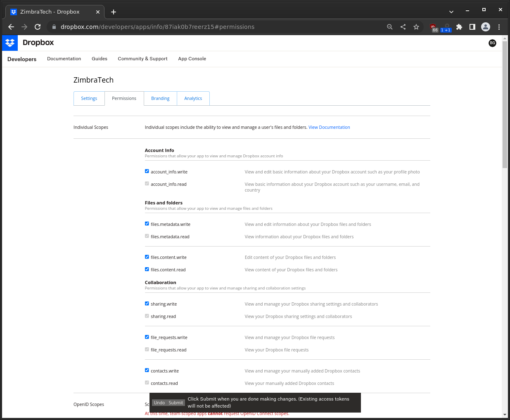This screenshot has height=420, width=510.
Task: Enable the files.metadata.read scope
Action: [147, 236]
